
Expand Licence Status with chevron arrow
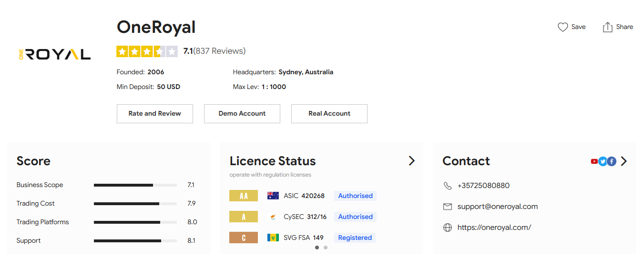click(412, 161)
